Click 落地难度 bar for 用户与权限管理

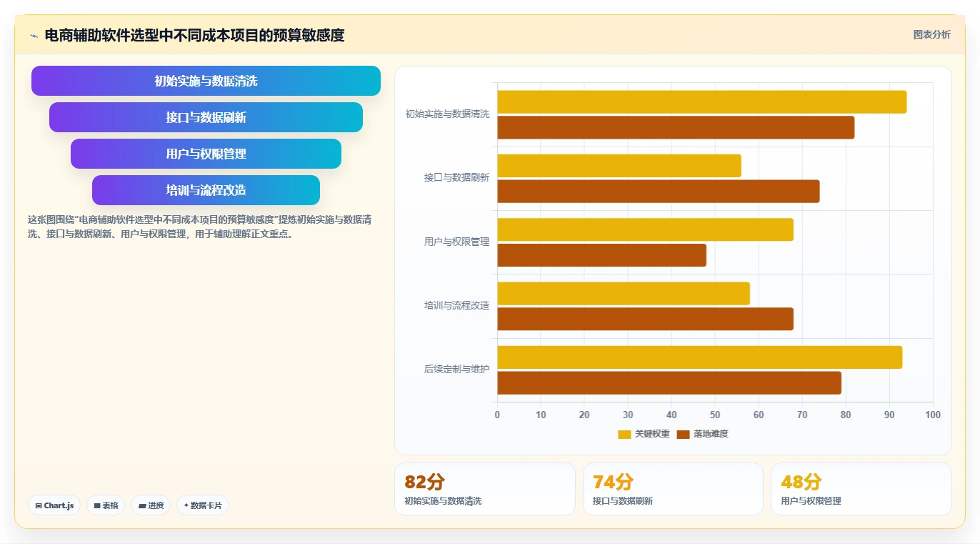point(602,255)
